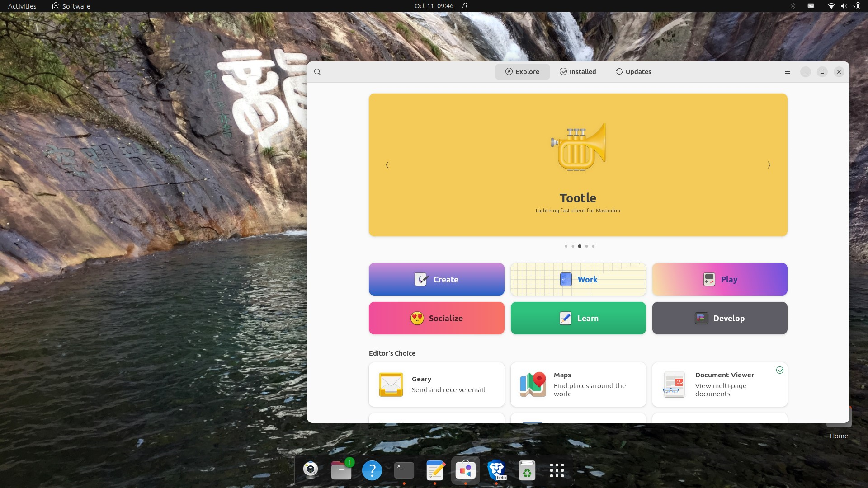Click the Geary envelope icon
868x488 pixels.
tap(391, 385)
